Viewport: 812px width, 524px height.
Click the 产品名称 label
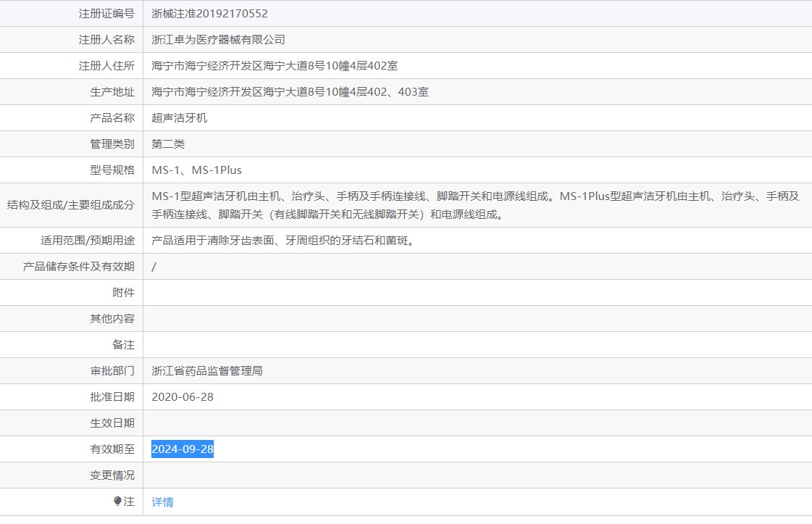[112, 117]
